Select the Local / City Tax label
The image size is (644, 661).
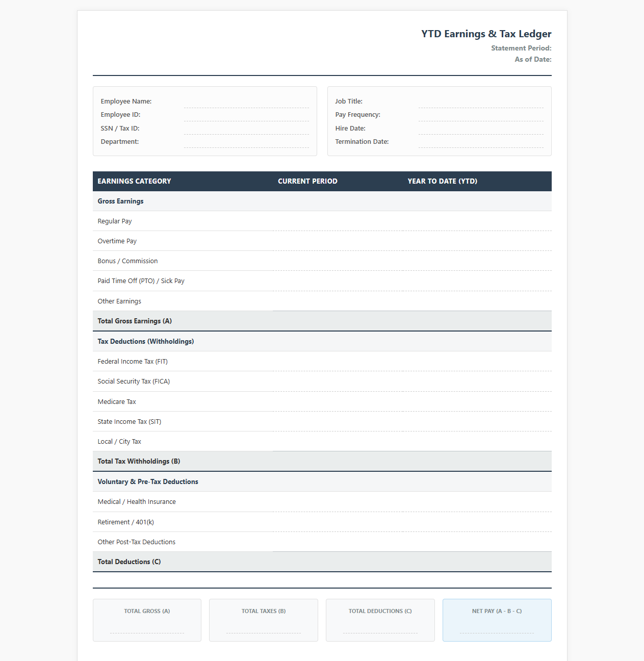point(119,441)
